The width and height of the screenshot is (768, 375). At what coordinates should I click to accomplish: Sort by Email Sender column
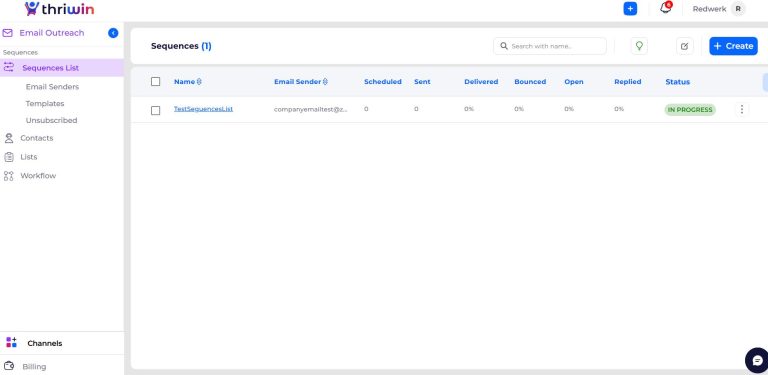pyautogui.click(x=301, y=82)
